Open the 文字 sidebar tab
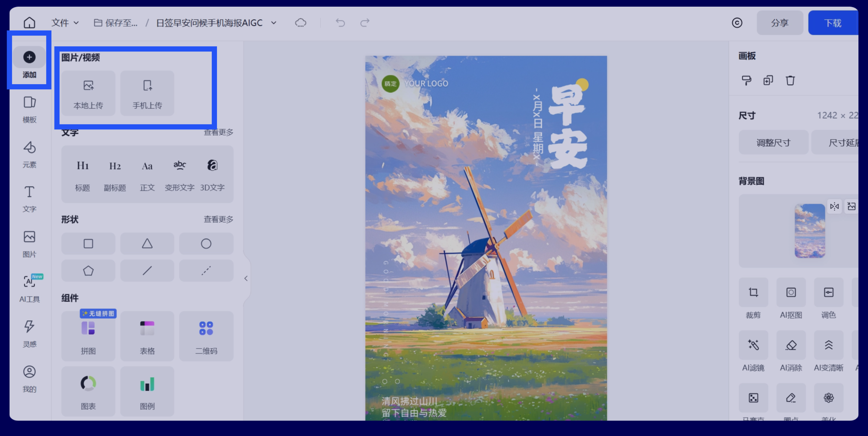Screen dimensions: 868x436 [29, 199]
